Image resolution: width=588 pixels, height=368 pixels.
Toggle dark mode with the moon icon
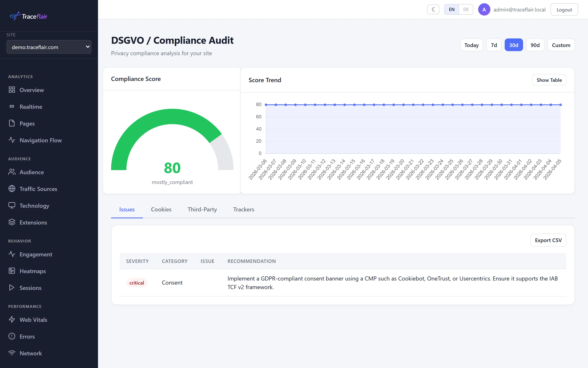(x=433, y=9)
